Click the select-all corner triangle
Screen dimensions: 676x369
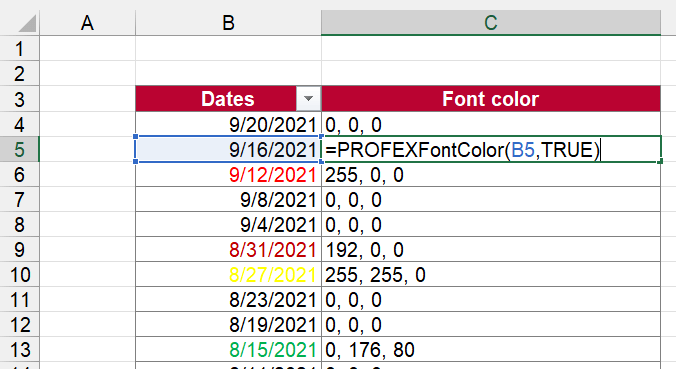point(28,23)
